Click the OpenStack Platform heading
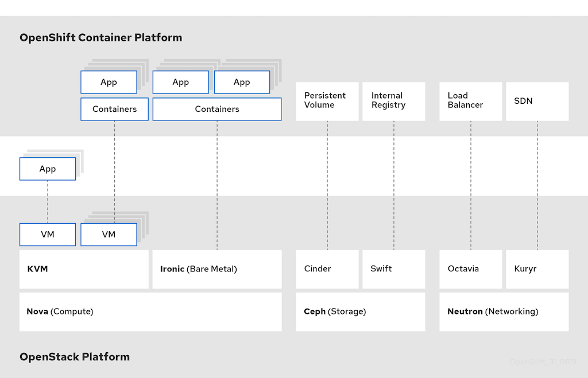Viewport: 588px width, 378px height. click(75, 357)
